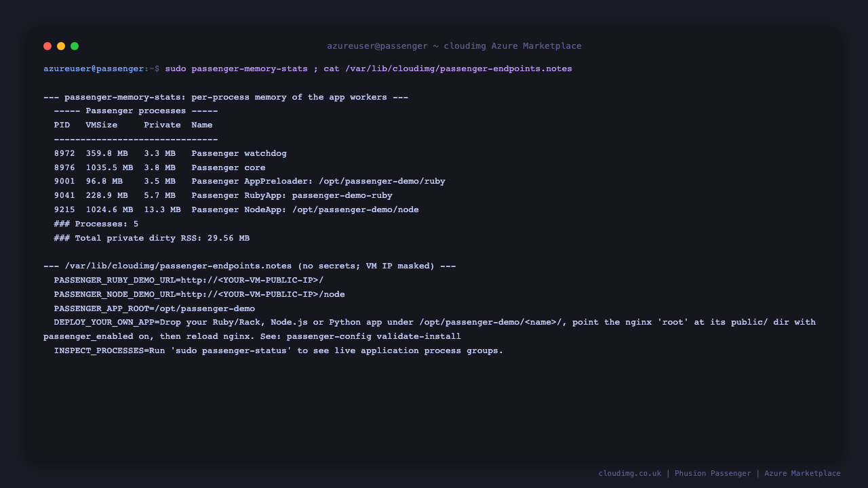This screenshot has width=868, height=488.
Task: Click the PASSENGER_RUBY_DEMO_URL line
Action: (189, 280)
